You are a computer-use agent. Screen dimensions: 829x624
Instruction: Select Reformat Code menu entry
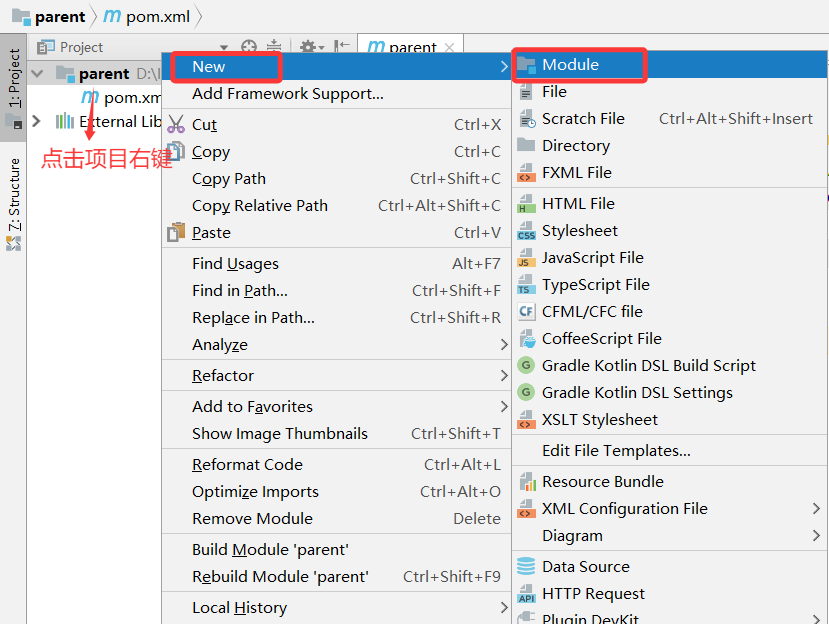point(336,464)
